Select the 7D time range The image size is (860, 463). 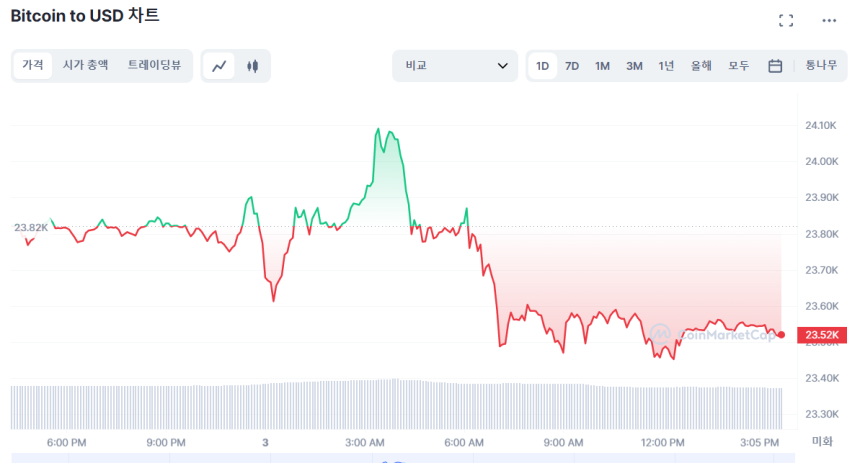click(x=572, y=66)
